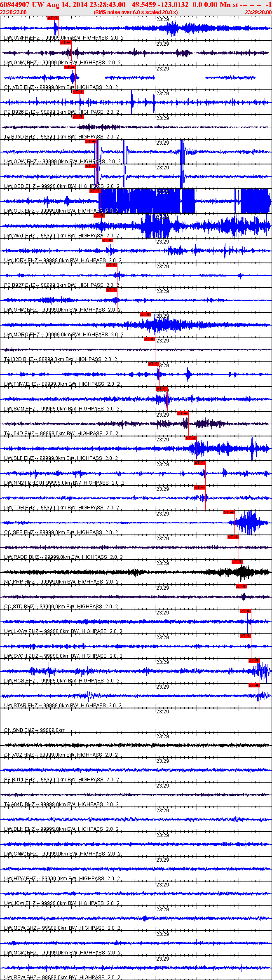
Task: Select the UW.WAT EHZ station label
Action: click(x=19, y=236)
